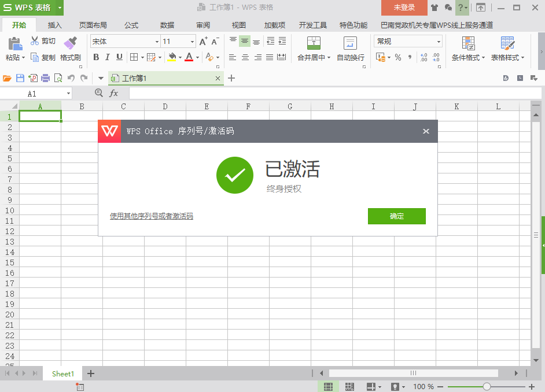Toggle Italic formatting
545x392 pixels.
(108, 57)
